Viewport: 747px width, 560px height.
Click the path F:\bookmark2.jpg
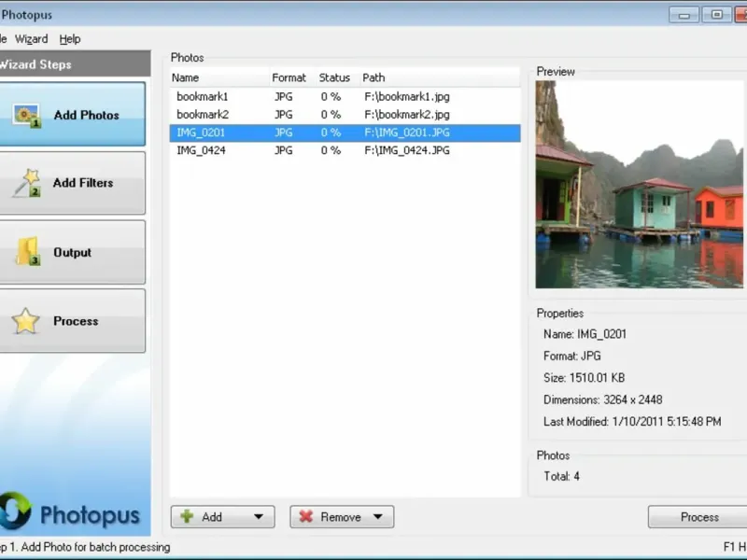407,115
